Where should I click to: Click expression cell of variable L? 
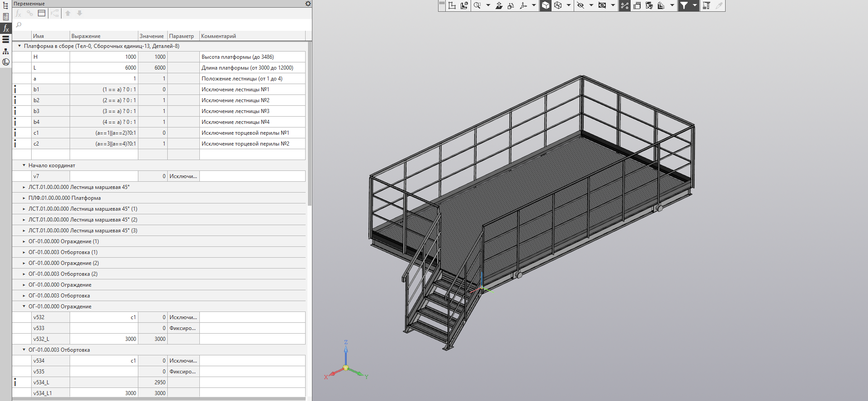[x=104, y=68]
